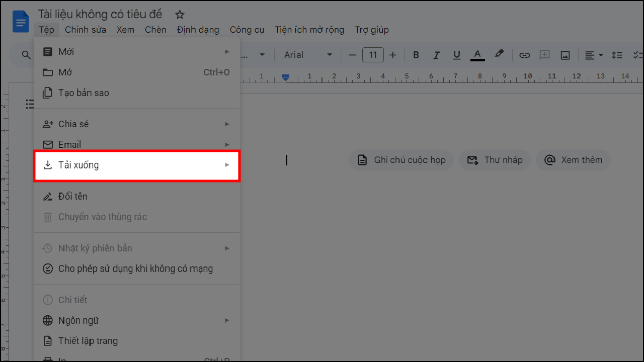Open the text color picker
Image resolution: width=644 pixels, height=362 pixels.
(477, 55)
